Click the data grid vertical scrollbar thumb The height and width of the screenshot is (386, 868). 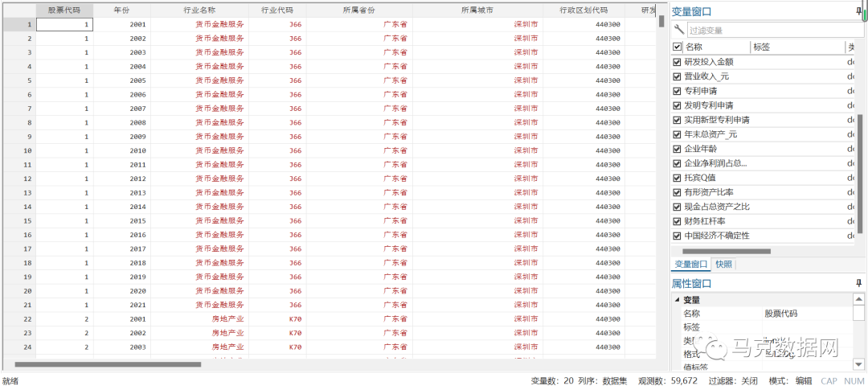661,21
